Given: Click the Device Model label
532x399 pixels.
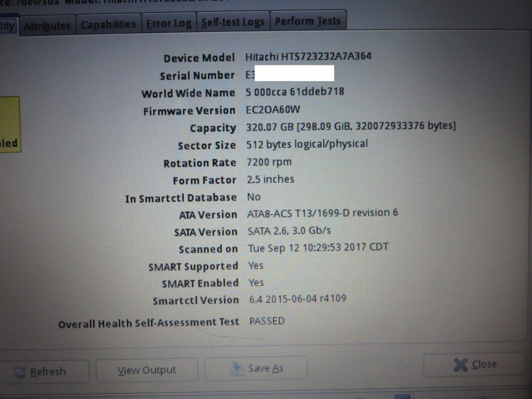Looking at the screenshot, I should (x=199, y=58).
